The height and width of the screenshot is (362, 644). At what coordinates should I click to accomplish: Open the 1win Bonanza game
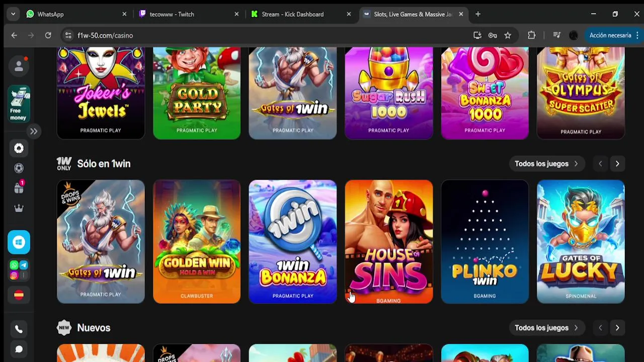pyautogui.click(x=293, y=242)
